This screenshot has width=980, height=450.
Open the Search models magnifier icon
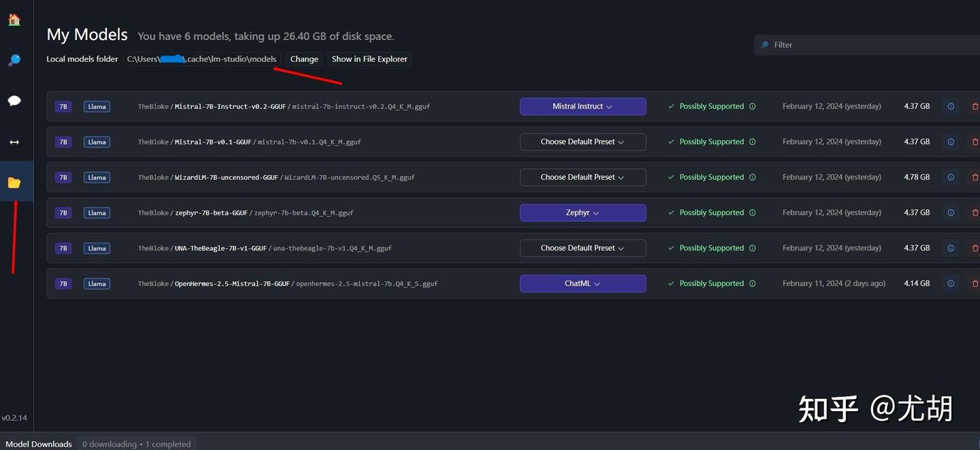tap(14, 61)
